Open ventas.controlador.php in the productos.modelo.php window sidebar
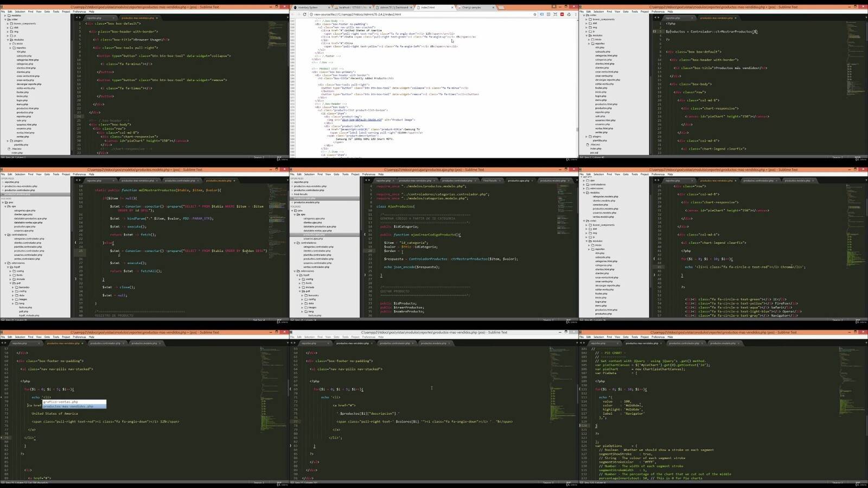 (27, 259)
